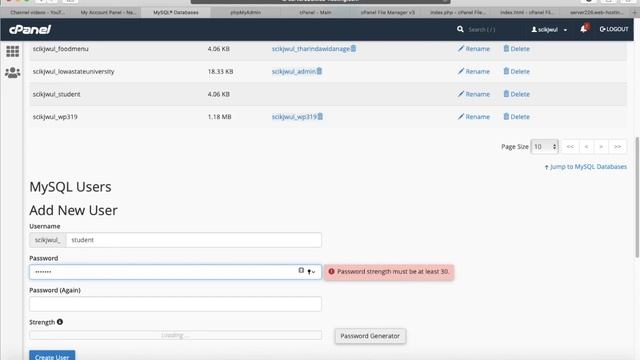The image size is (640, 360).
Task: Remove user scikjwul_admin trash icon
Action: tap(319, 71)
